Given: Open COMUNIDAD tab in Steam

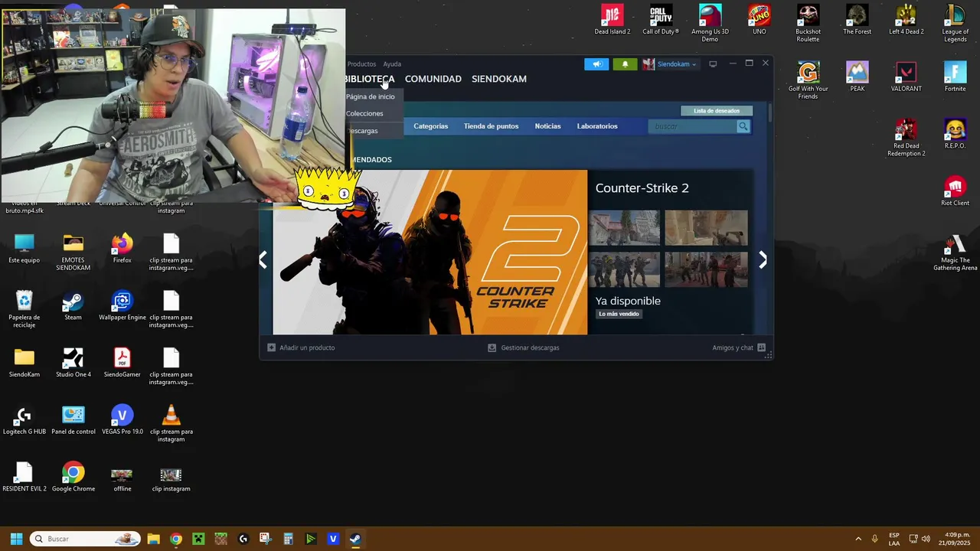Looking at the screenshot, I should click(x=433, y=79).
